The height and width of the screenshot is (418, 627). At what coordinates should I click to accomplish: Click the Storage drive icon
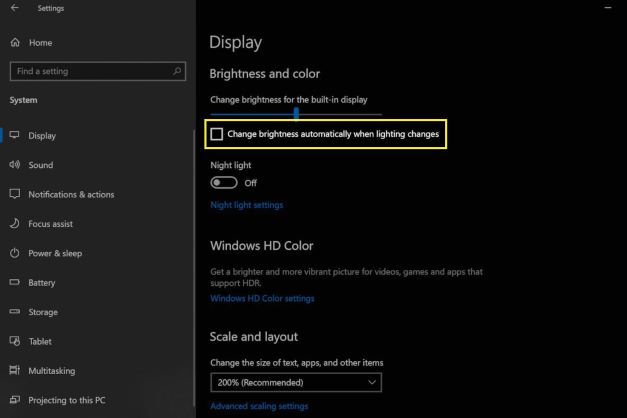[x=15, y=312]
